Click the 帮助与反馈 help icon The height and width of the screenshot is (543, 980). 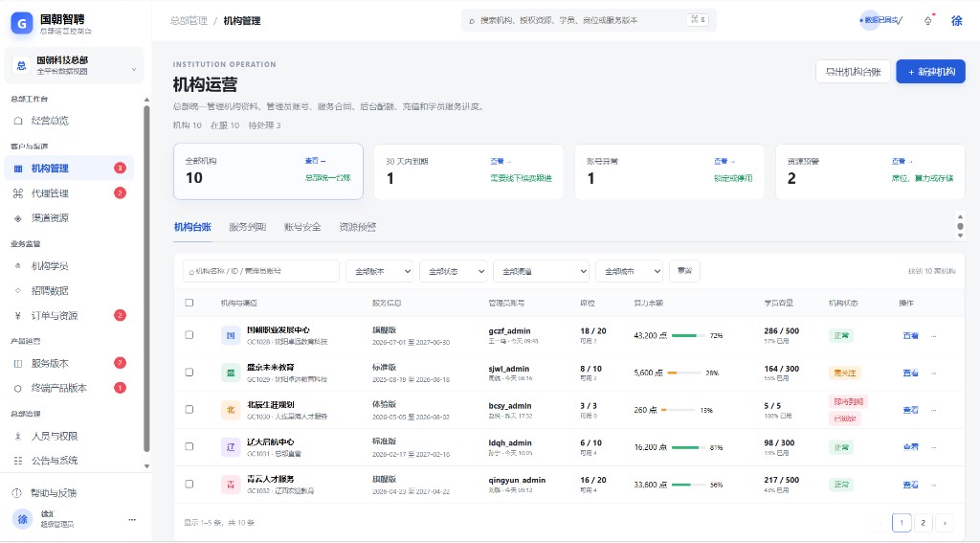[17, 493]
